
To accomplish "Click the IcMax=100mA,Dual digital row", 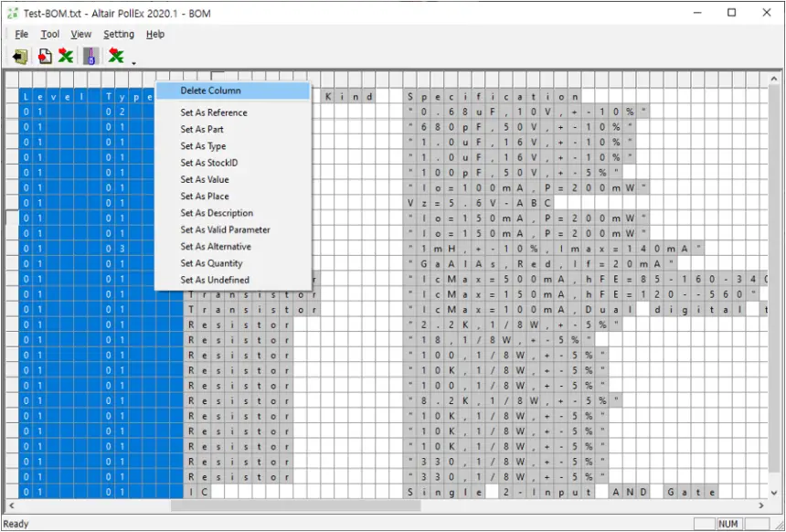I will (586, 309).
